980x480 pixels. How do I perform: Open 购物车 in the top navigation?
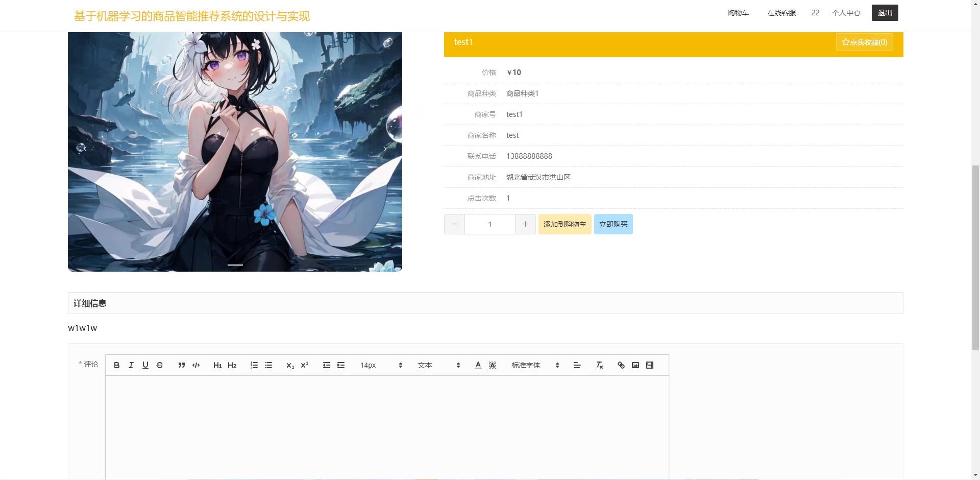click(x=738, y=13)
